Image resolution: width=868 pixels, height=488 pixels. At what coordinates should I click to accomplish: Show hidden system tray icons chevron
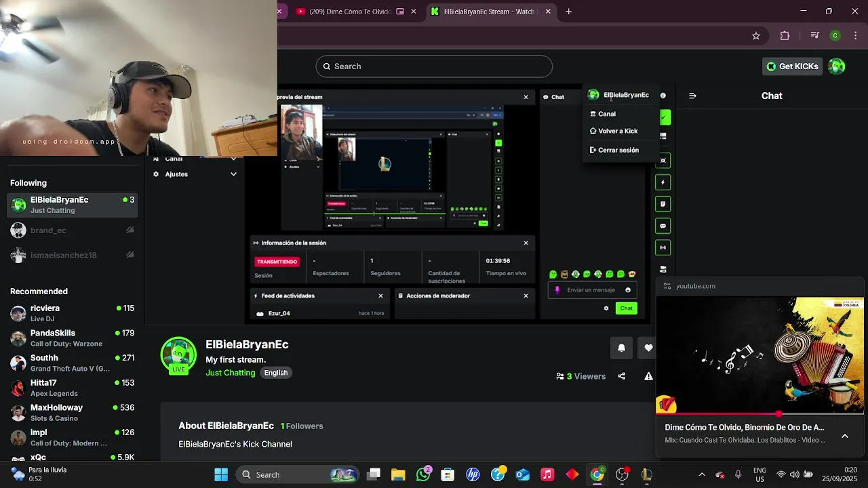pyautogui.click(x=702, y=474)
